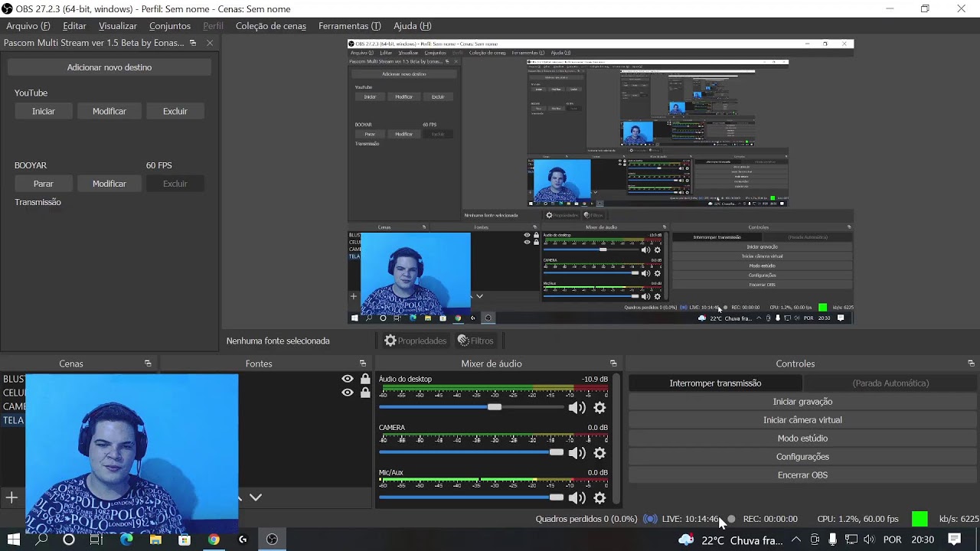
Task: Open settings gear for Mic/Aux audio
Action: pos(599,498)
